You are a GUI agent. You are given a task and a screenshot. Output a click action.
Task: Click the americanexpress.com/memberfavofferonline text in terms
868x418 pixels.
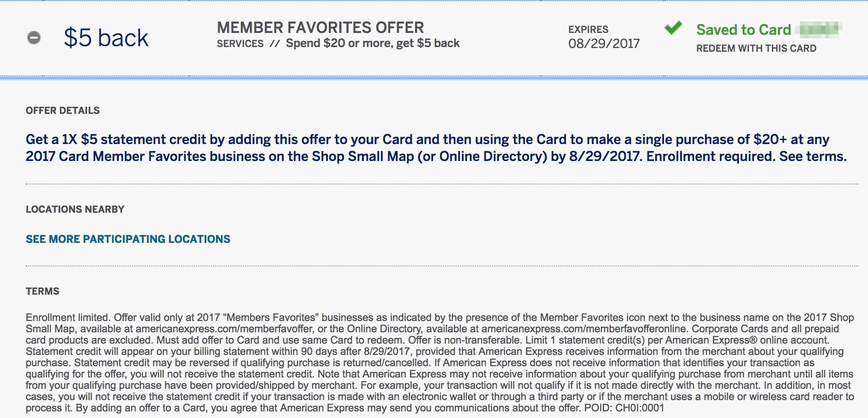[x=584, y=329]
